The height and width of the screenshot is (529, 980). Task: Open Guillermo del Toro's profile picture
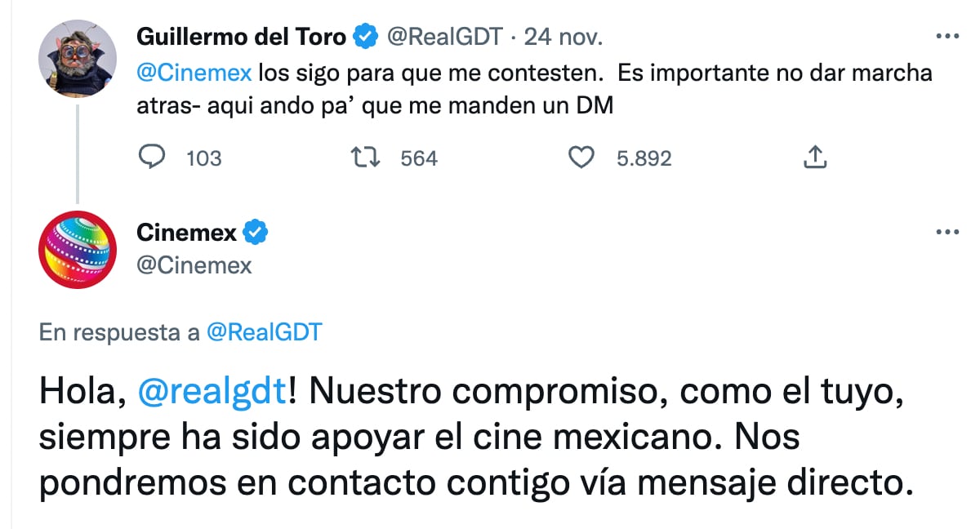click(78, 53)
